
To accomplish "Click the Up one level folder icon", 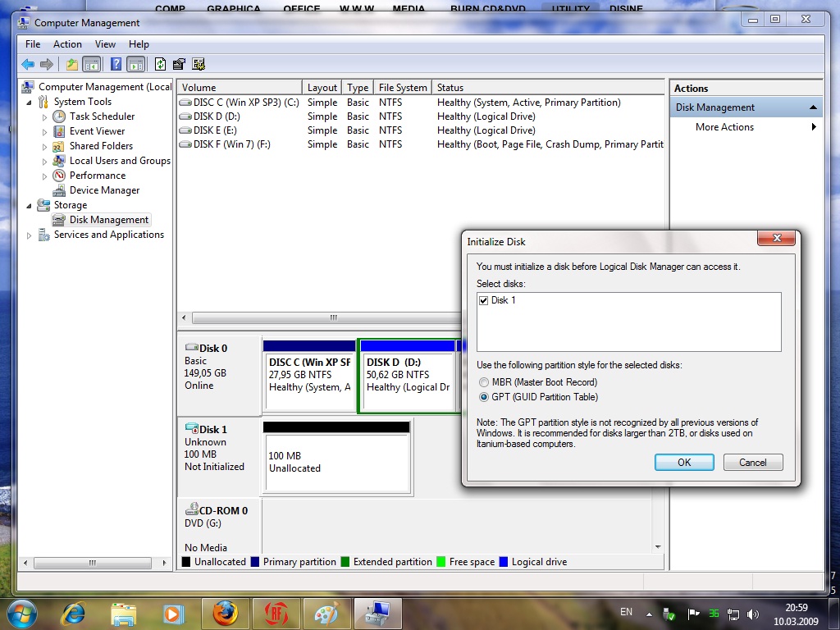I will click(x=72, y=65).
